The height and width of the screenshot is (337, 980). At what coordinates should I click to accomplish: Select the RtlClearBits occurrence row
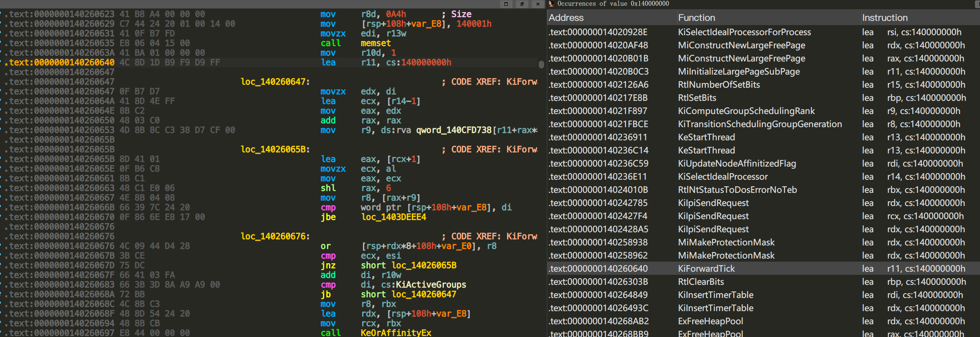click(x=763, y=282)
